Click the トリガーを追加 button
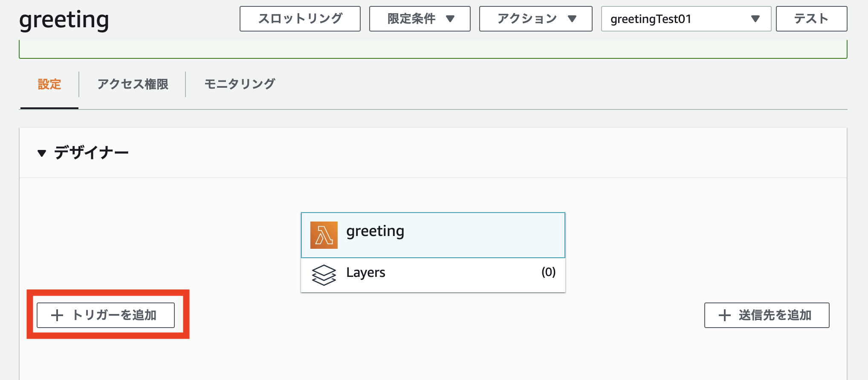The height and width of the screenshot is (380, 868). (x=106, y=315)
